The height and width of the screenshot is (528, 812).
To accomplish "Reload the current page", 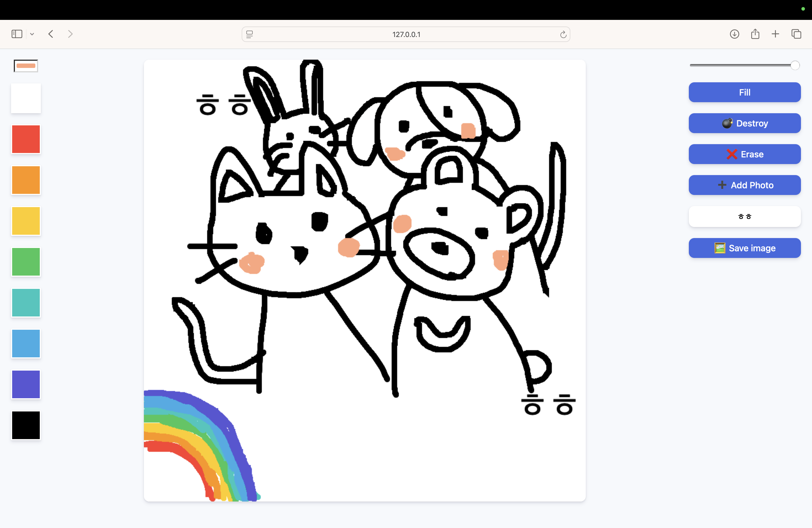I will (x=563, y=34).
